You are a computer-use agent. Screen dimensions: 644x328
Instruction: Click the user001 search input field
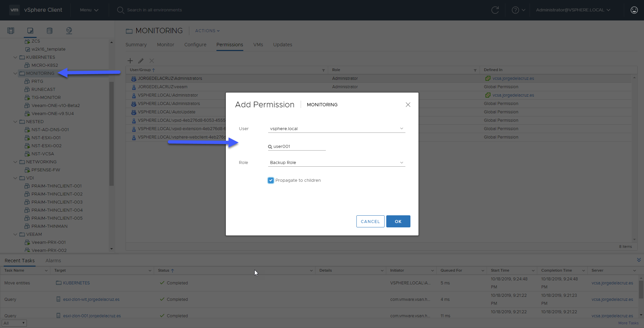click(297, 147)
